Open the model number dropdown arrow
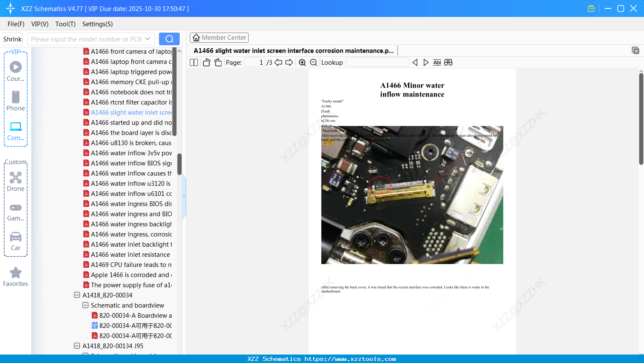Screen dimensions: 644x363 148,39
